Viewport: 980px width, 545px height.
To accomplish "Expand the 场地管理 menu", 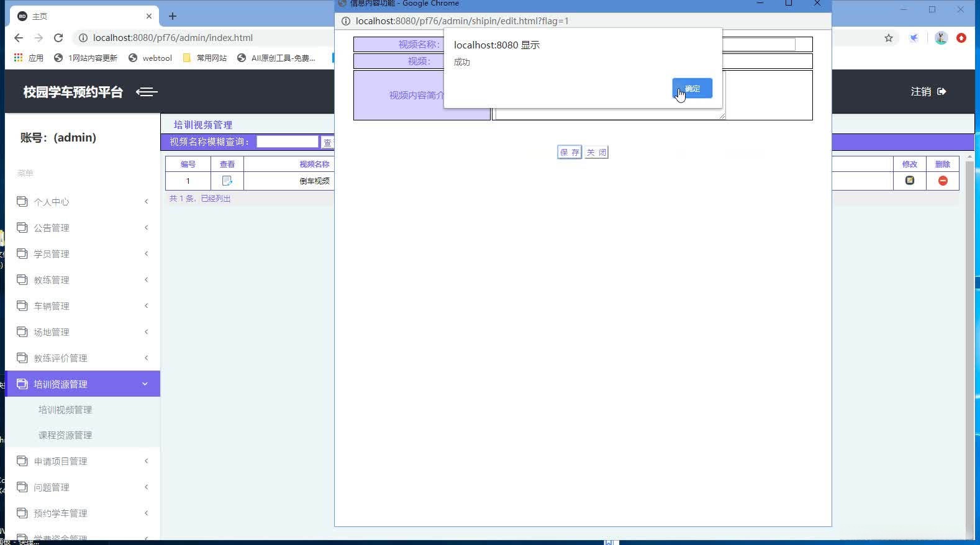I will click(83, 332).
